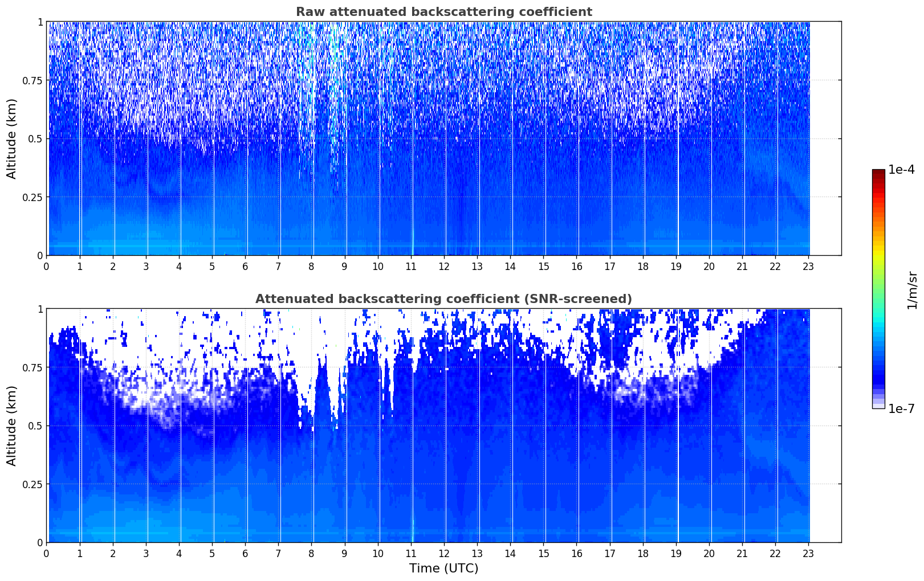Click the hour 23 tick label on the top plot
The image size is (924, 581).
pyautogui.click(x=808, y=267)
